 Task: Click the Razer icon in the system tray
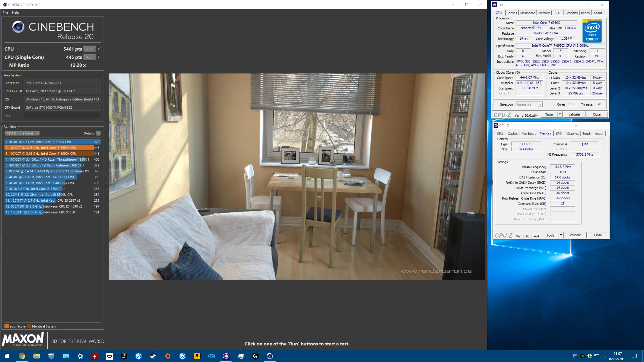click(582, 356)
